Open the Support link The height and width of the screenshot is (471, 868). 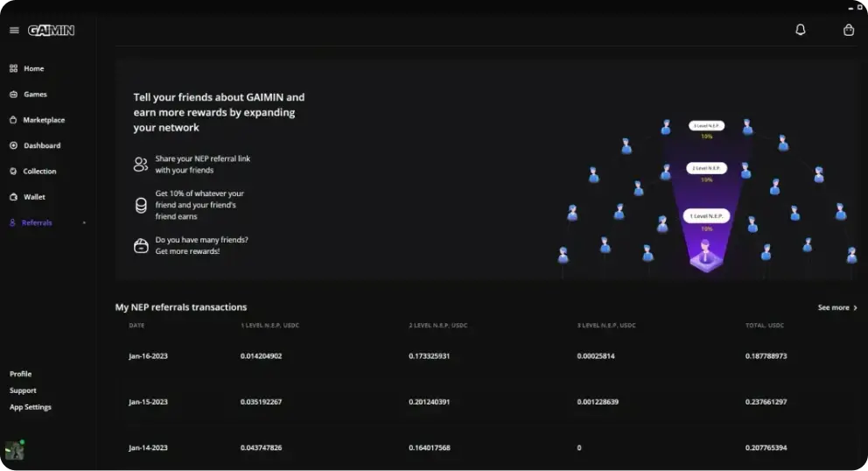(23, 390)
